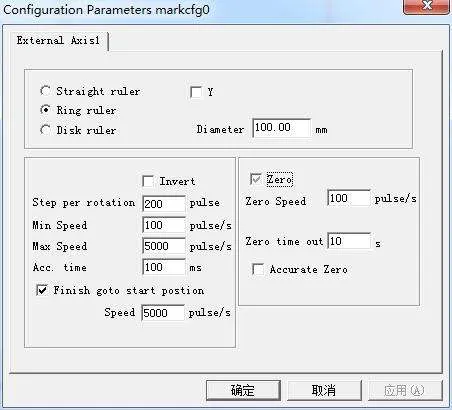Screen dimensions: 452x410
Task: Select the Straight ruler radio button
Action: (x=45, y=91)
